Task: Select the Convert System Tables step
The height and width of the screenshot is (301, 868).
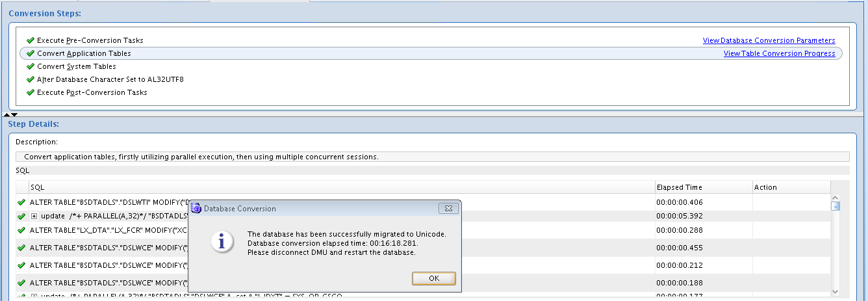Action: 77,66
